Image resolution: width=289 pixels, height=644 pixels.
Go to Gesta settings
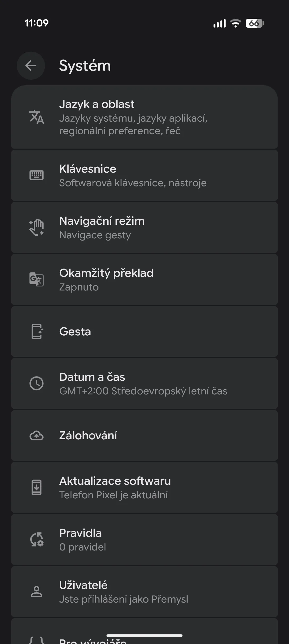tap(144, 331)
